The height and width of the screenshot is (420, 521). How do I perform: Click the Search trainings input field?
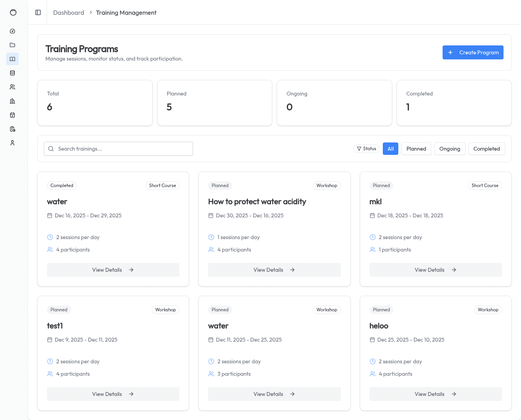click(118, 149)
